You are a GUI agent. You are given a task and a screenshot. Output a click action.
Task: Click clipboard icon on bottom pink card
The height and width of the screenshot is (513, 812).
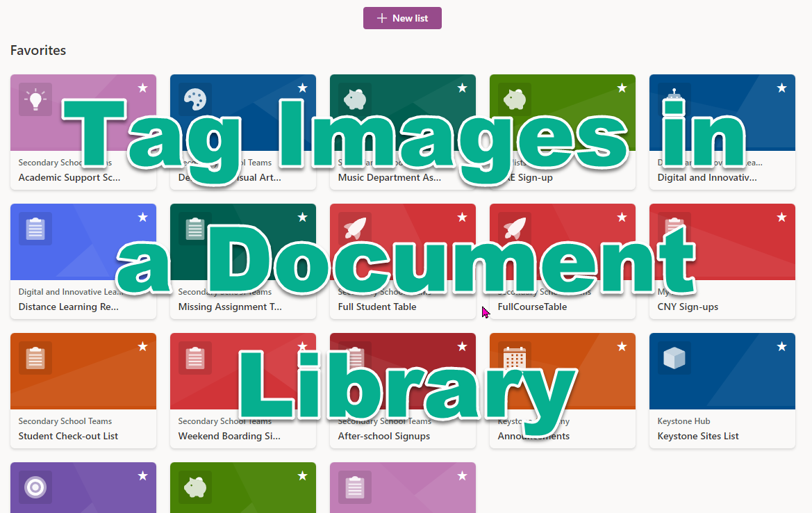pyautogui.click(x=355, y=487)
